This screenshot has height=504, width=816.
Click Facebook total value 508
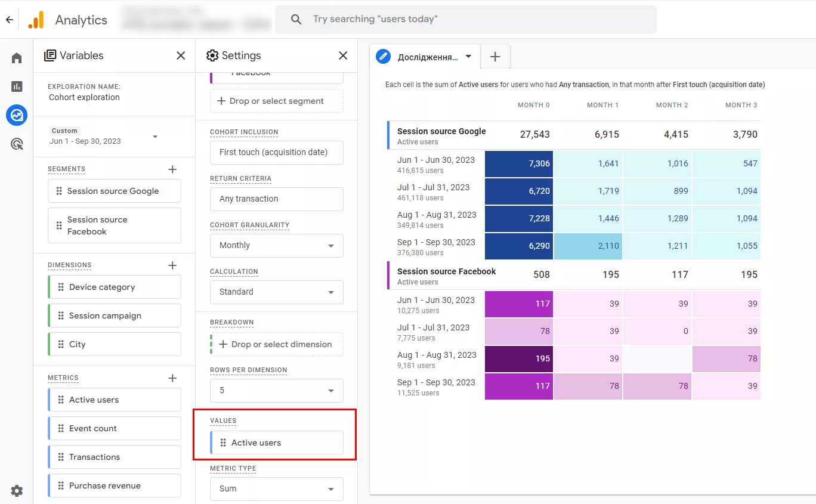tap(541, 275)
